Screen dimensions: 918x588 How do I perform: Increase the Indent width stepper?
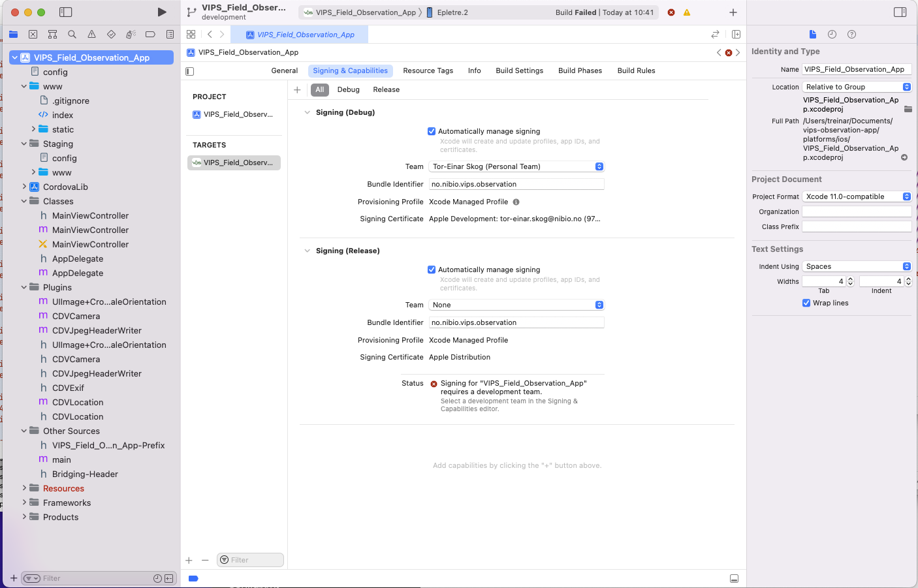click(x=908, y=279)
